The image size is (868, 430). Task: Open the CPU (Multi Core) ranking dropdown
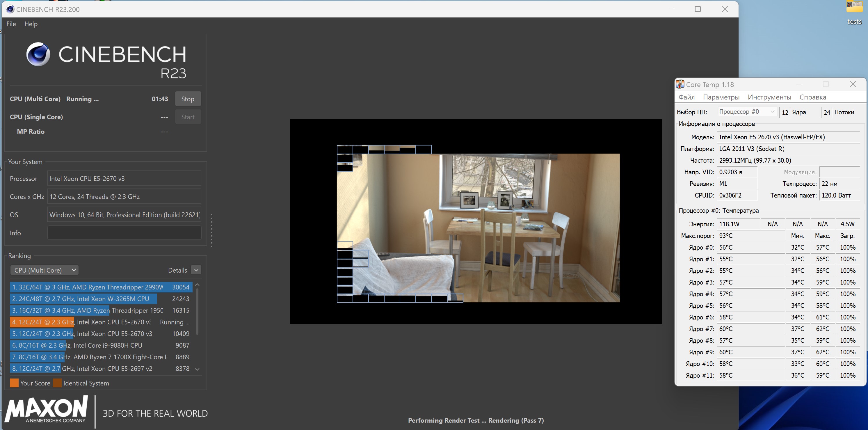pos(45,270)
